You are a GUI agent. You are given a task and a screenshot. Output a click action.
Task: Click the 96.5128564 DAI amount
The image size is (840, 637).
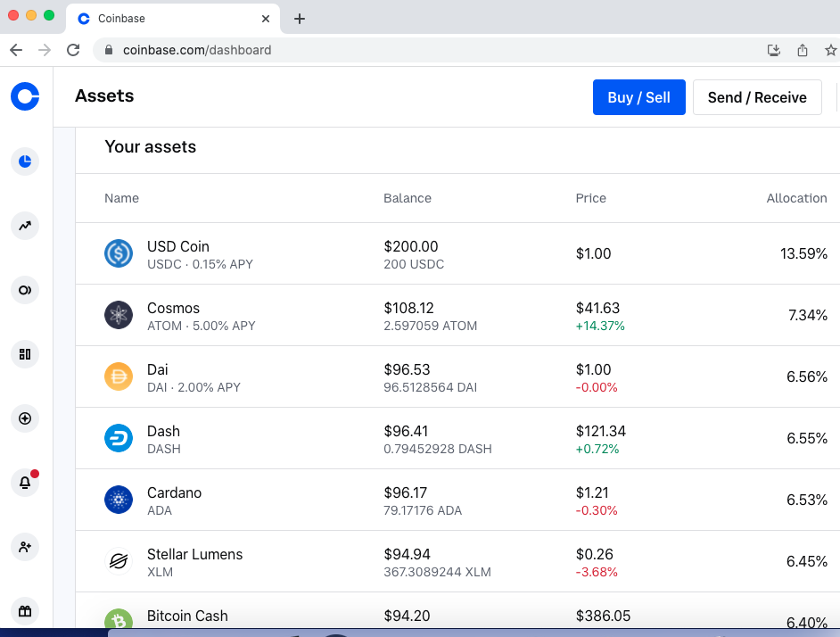coord(430,388)
